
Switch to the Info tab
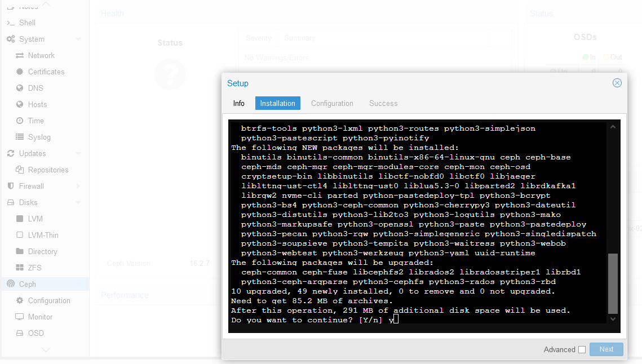239,104
